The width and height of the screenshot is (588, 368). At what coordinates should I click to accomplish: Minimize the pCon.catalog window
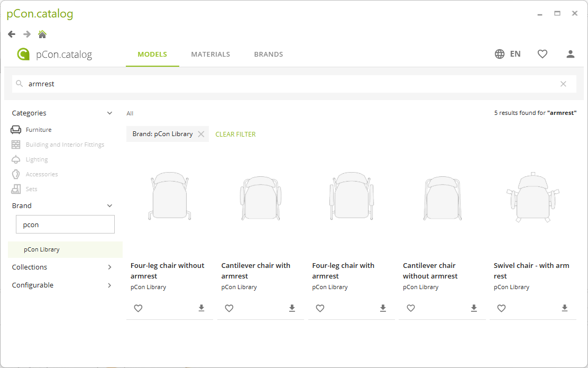[540, 14]
